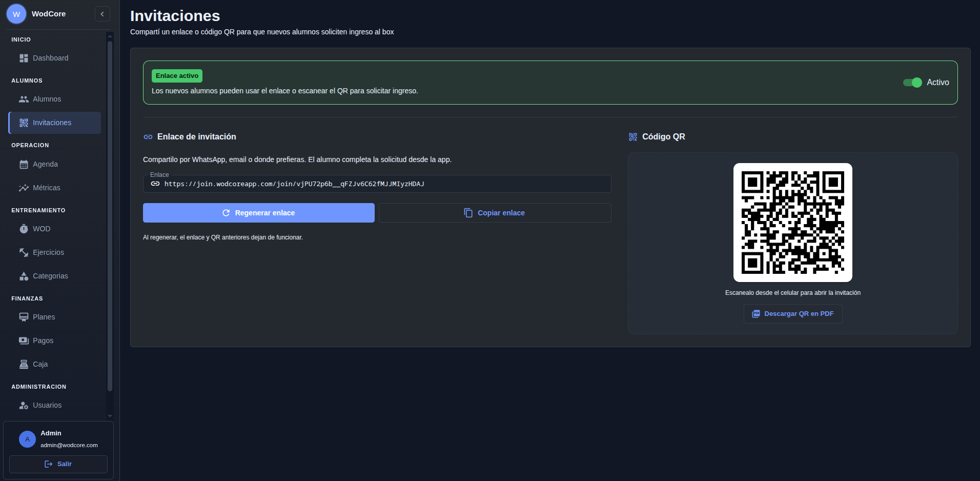Click the sidebar scroll down arrow
Image resolution: width=980 pixels, height=481 pixels.
110,416
